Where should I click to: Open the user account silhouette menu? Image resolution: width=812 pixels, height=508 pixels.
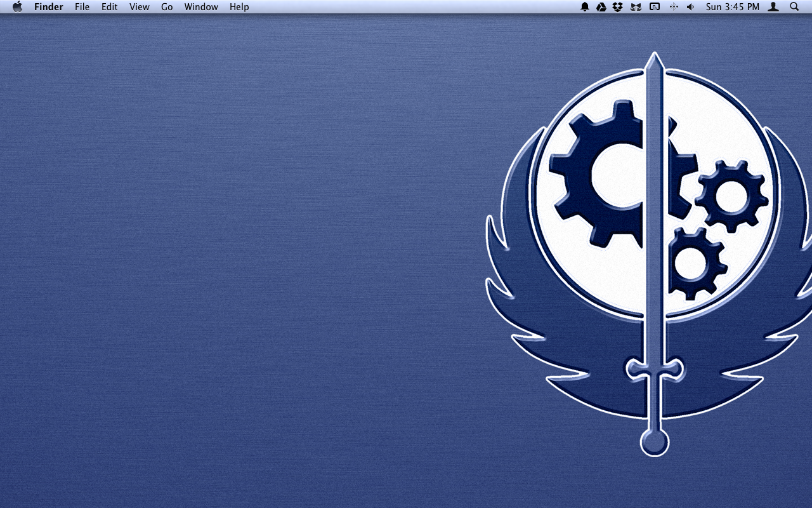pos(773,7)
